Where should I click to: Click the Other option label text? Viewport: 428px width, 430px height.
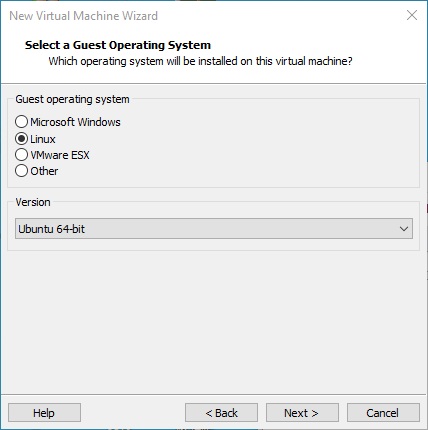pos(44,171)
